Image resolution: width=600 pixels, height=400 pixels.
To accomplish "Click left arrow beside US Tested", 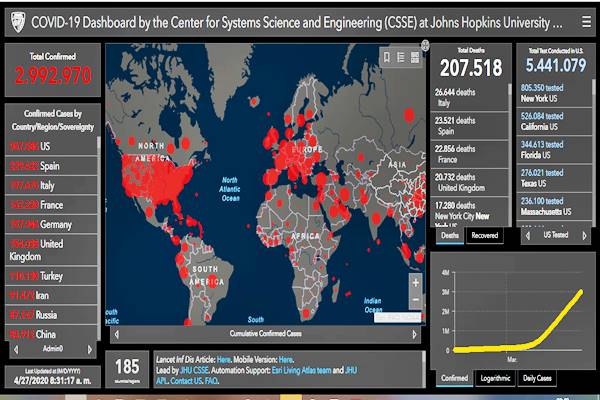I will click(528, 236).
